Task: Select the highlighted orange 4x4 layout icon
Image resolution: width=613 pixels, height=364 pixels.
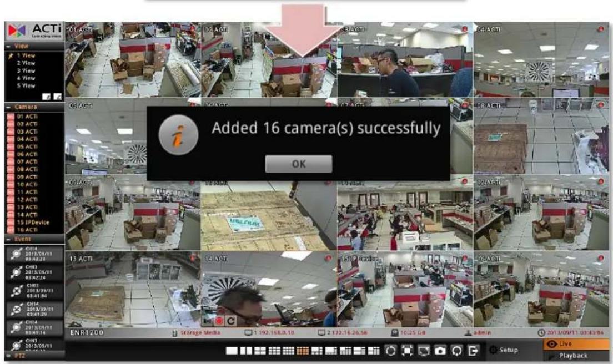Action: [303, 351]
